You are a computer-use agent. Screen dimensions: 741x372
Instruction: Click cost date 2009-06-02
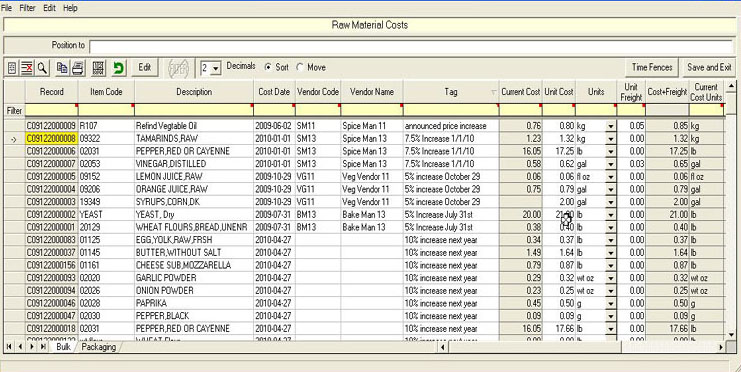coord(274,126)
